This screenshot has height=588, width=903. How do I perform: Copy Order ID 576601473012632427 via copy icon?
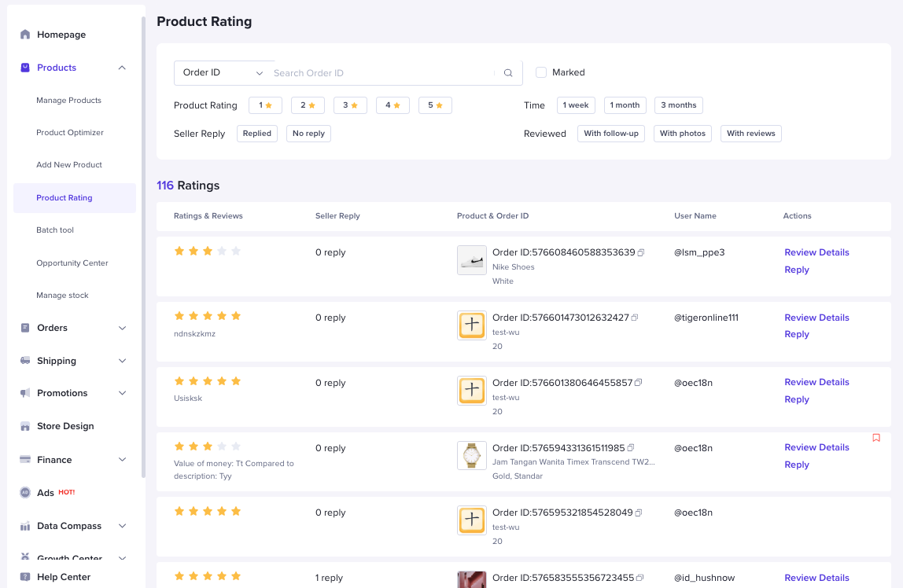point(635,318)
